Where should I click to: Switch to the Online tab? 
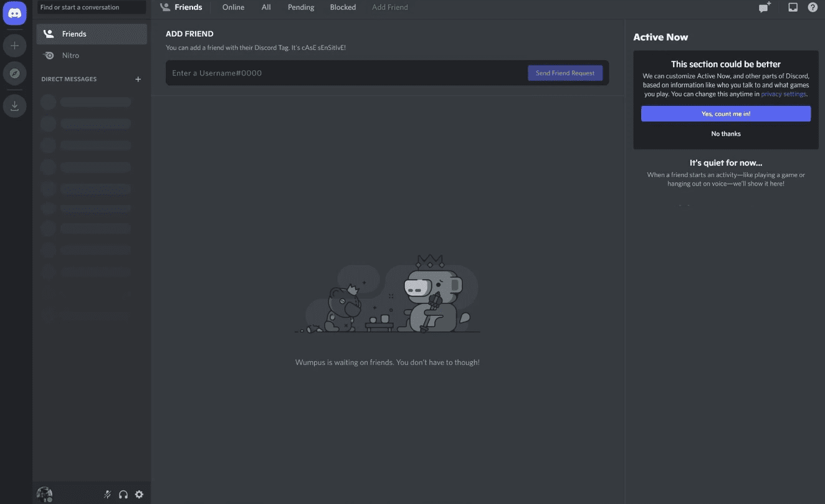[x=234, y=7]
